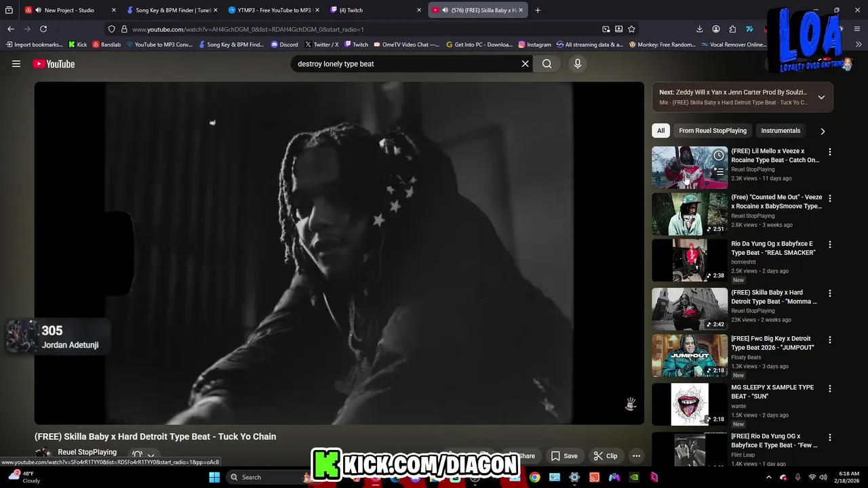Viewport: 868px width, 488px height.
Task: Open the Discord bookmark
Action: click(284, 45)
